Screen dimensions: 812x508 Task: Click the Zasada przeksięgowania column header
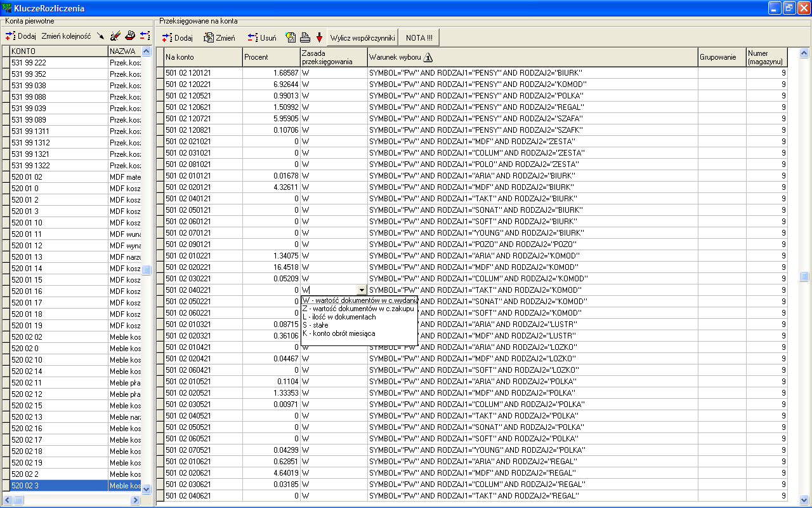tap(334, 57)
